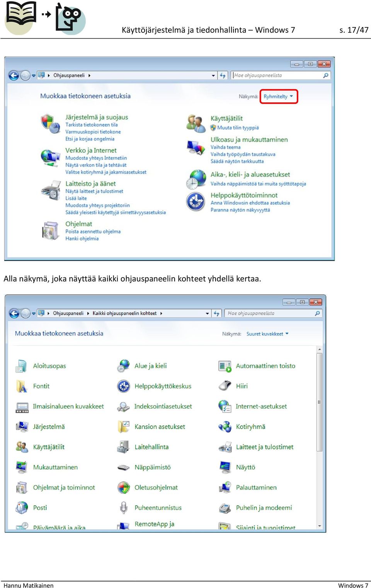371x588 pixels.
Task: Click the scrollbar up arrow in the lower window
Action: pyautogui.click(x=320, y=349)
